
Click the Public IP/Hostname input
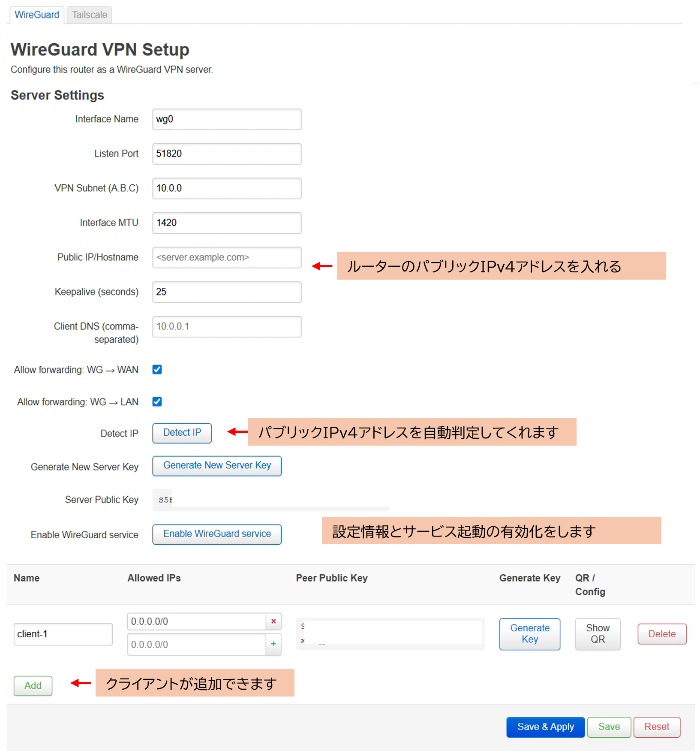click(x=226, y=257)
